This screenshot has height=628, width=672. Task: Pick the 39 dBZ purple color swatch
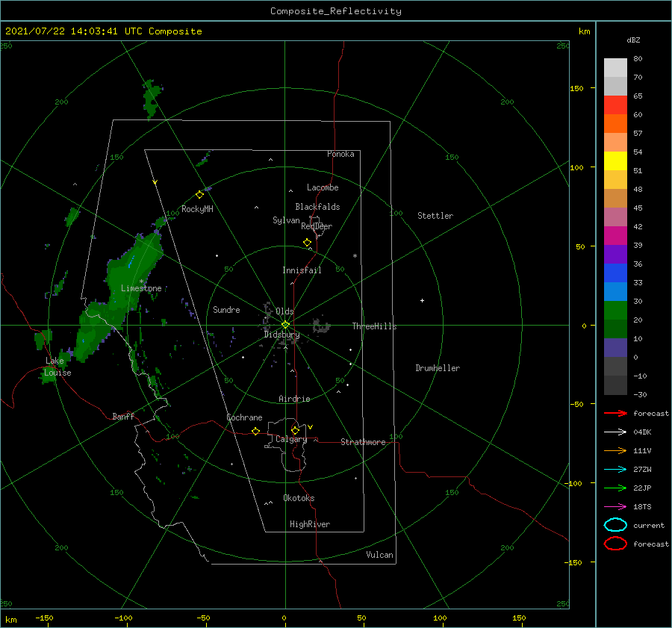click(x=615, y=254)
